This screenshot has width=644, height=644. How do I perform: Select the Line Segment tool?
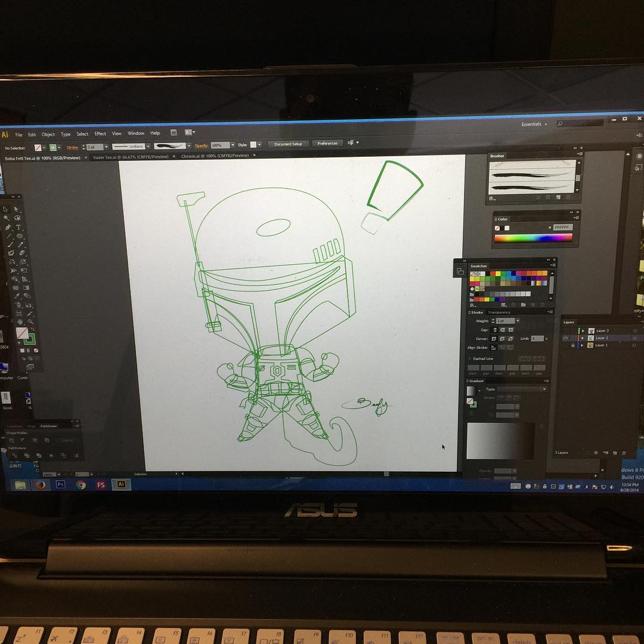tap(8, 236)
